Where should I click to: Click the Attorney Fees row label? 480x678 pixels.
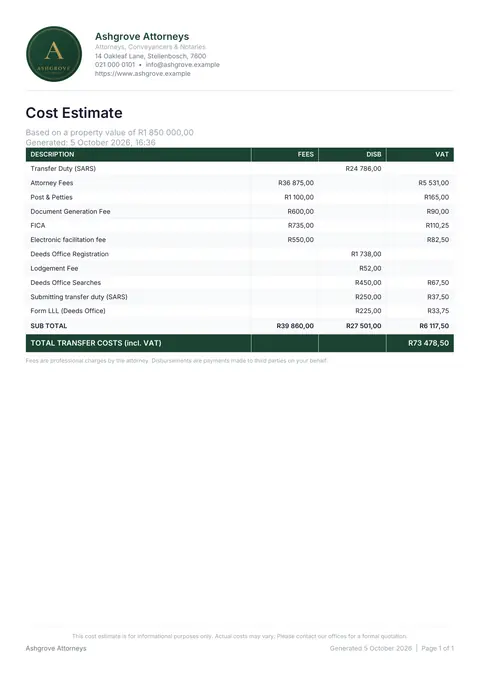click(x=51, y=183)
